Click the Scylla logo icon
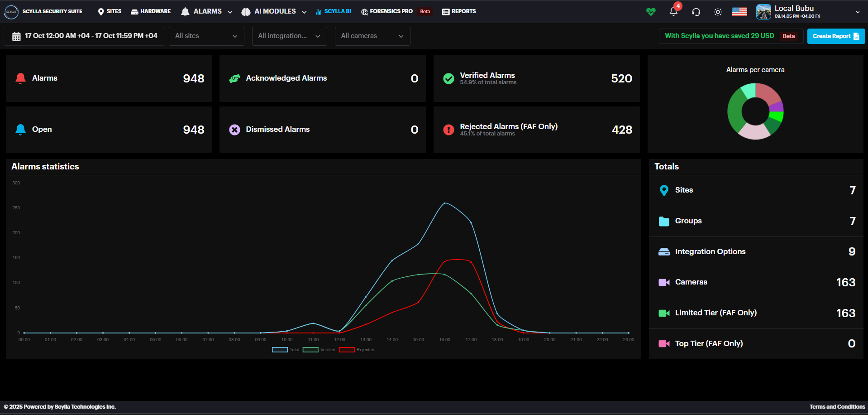868x415 pixels. 11,12
